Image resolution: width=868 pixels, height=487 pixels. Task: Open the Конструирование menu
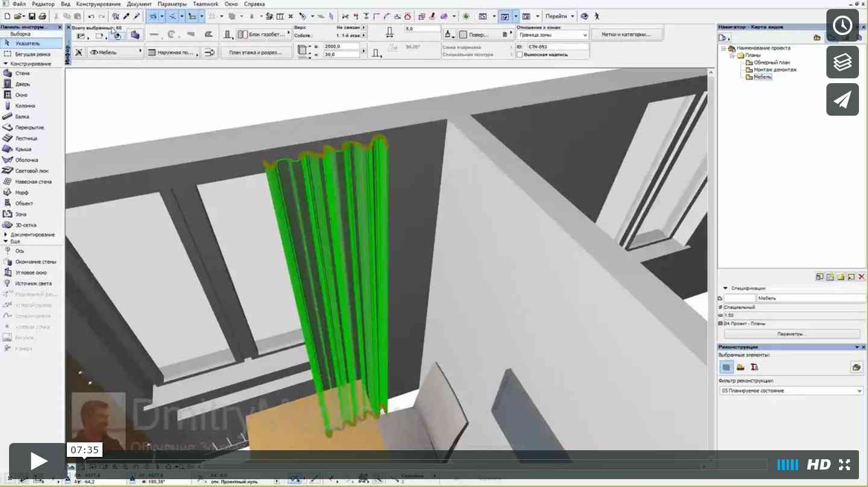coord(98,4)
